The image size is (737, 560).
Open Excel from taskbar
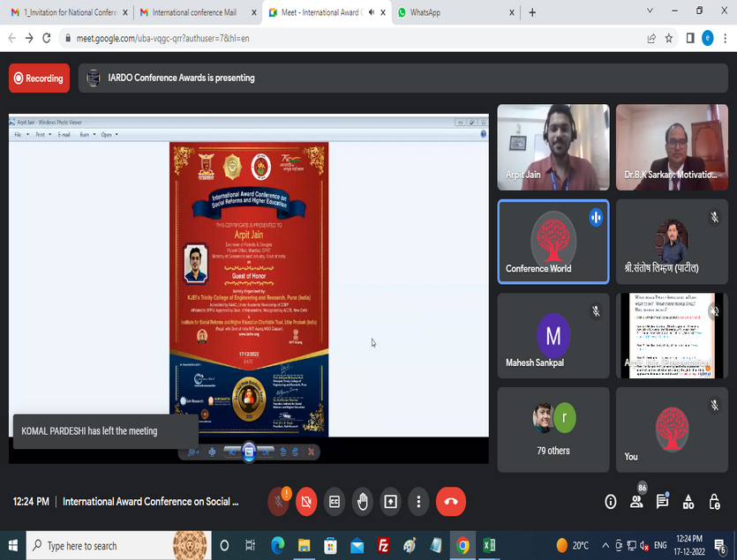489,545
